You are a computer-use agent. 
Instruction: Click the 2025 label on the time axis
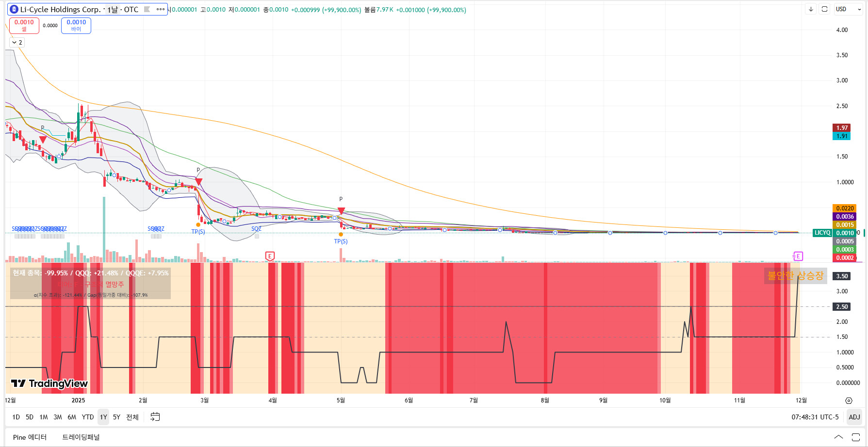[x=78, y=400]
